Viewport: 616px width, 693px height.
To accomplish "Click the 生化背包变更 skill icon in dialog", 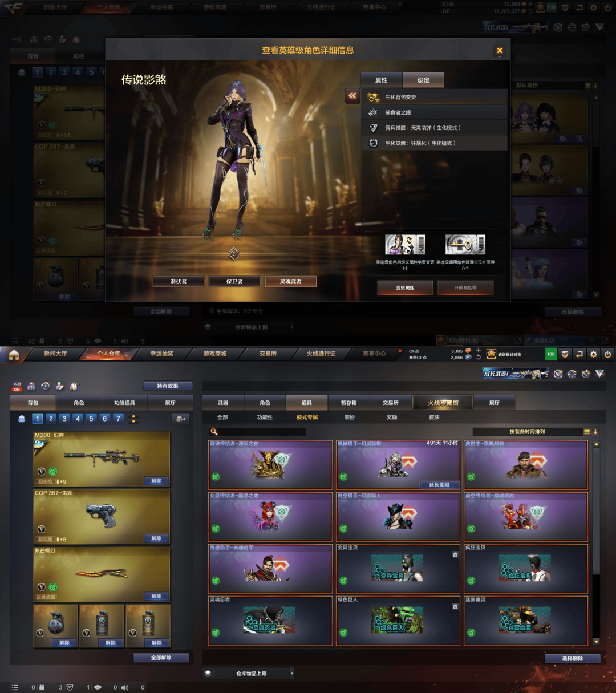I will 373,98.
